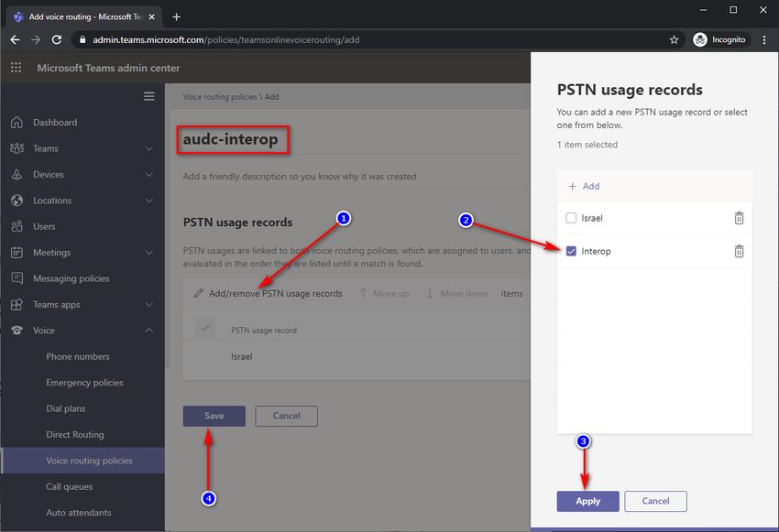Screen dimensions: 779x532
Task: Click the pencil icon for Add/remove records
Action: click(198, 293)
